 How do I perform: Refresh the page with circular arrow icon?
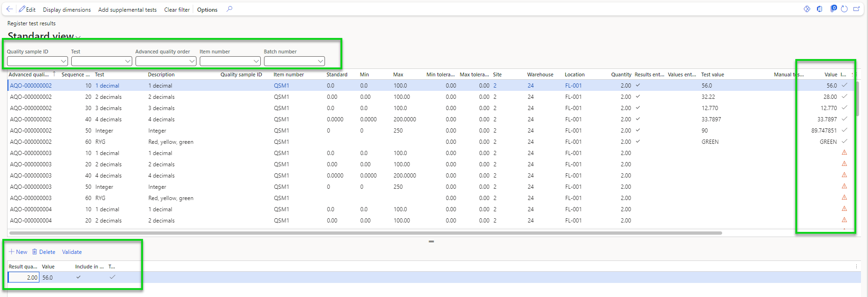pos(844,9)
